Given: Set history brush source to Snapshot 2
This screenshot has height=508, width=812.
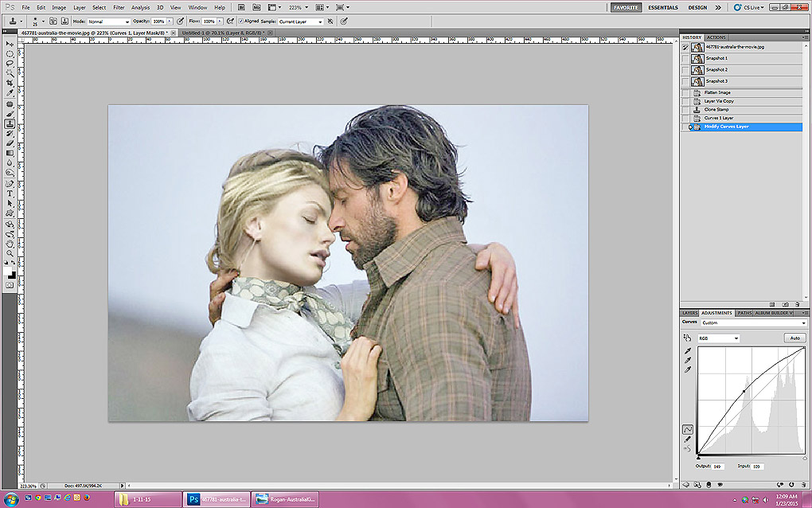Looking at the screenshot, I should pos(685,70).
